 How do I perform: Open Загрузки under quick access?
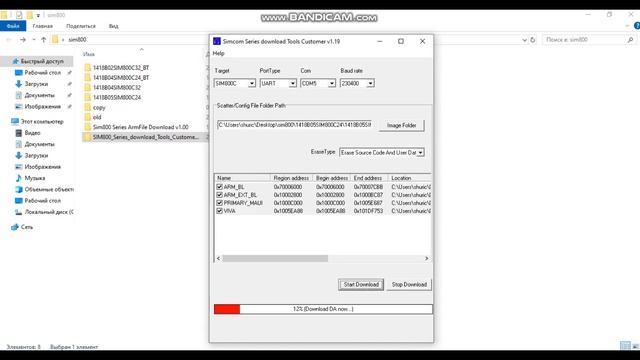point(36,84)
